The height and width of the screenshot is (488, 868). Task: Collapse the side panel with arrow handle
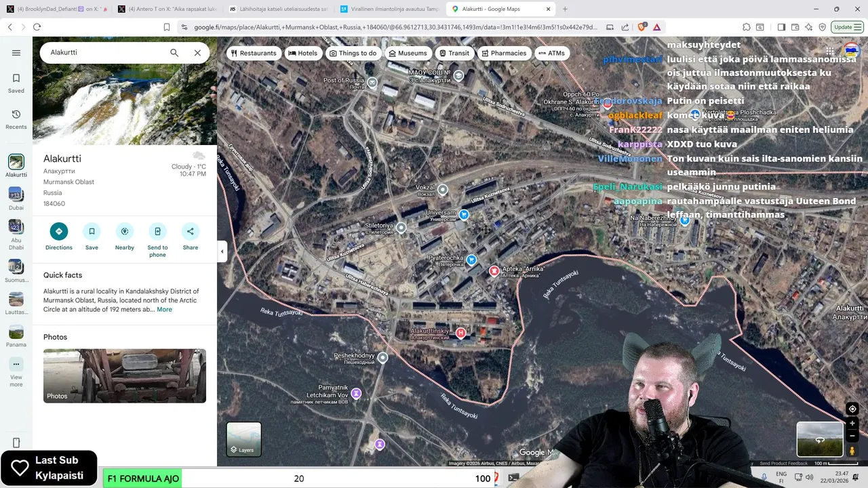pyautogui.click(x=222, y=251)
